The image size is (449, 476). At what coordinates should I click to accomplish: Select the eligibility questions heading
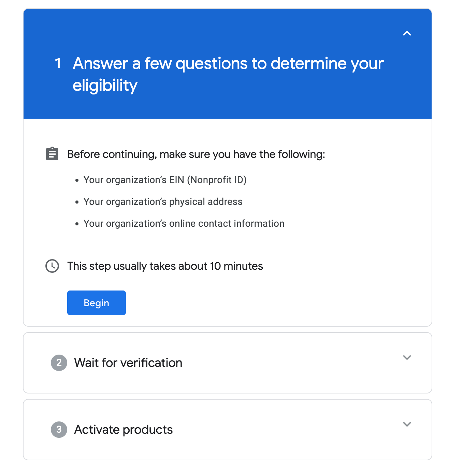pyautogui.click(x=228, y=74)
